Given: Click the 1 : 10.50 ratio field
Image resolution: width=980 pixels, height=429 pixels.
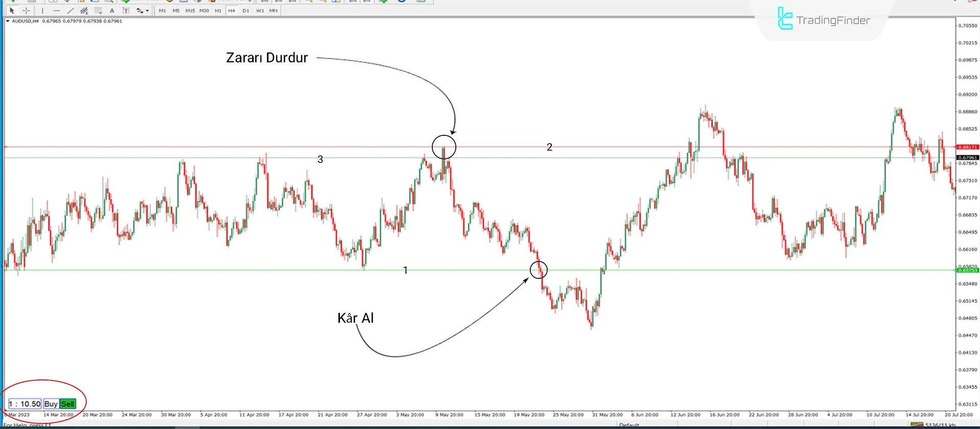Looking at the screenshot, I should pyautogui.click(x=25, y=404).
